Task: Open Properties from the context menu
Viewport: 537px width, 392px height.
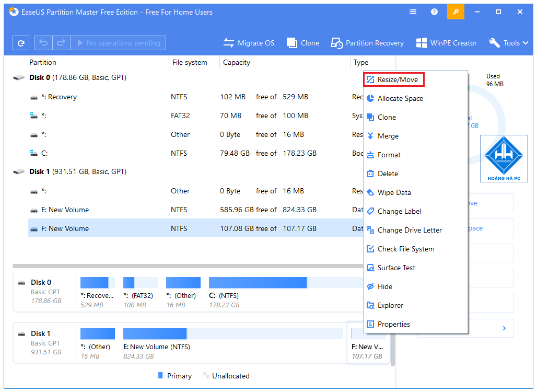Action: point(393,324)
